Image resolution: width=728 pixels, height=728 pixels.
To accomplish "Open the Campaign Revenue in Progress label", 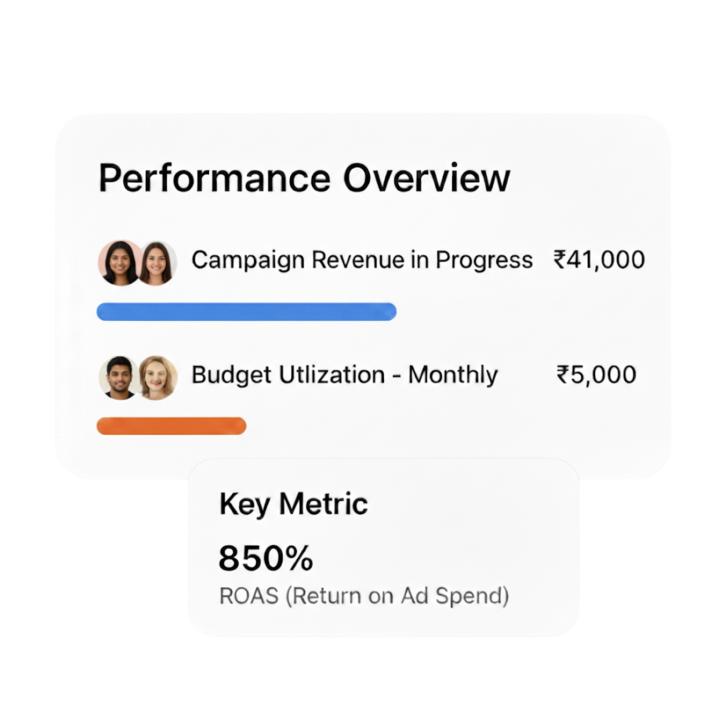I will click(x=362, y=260).
